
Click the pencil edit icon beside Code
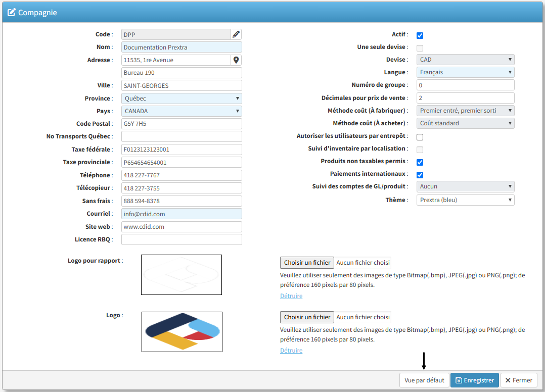click(x=236, y=34)
